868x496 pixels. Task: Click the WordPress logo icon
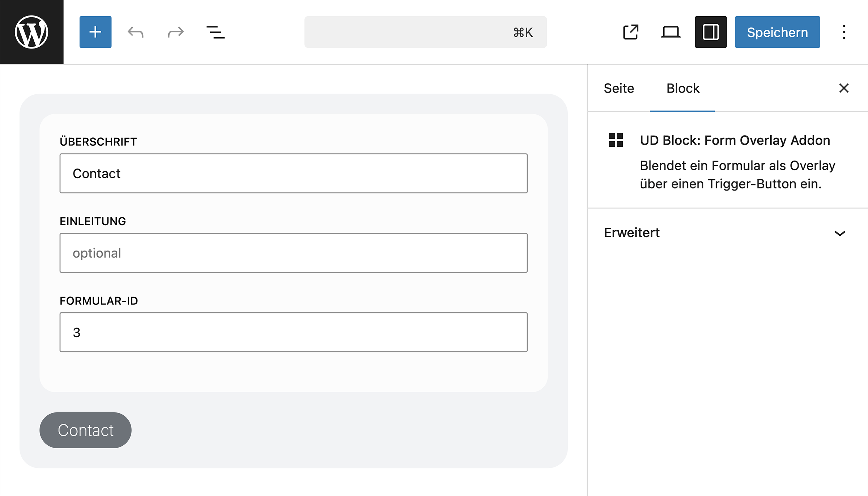coord(31,32)
